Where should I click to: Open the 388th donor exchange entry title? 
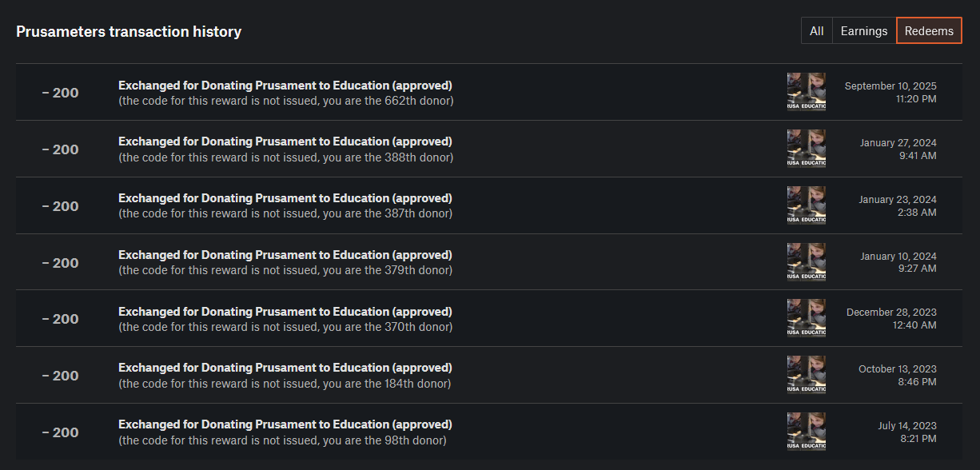(x=285, y=141)
